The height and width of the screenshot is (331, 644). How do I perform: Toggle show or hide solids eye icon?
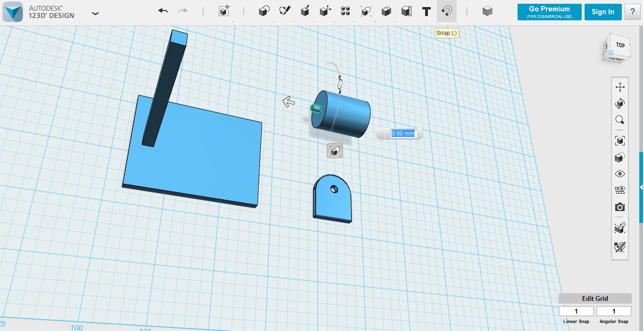(x=620, y=174)
